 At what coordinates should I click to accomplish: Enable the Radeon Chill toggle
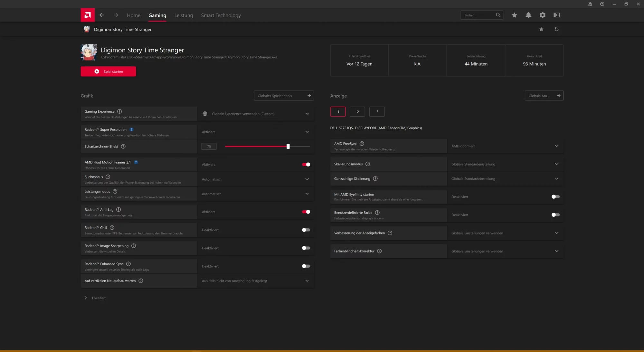click(306, 230)
